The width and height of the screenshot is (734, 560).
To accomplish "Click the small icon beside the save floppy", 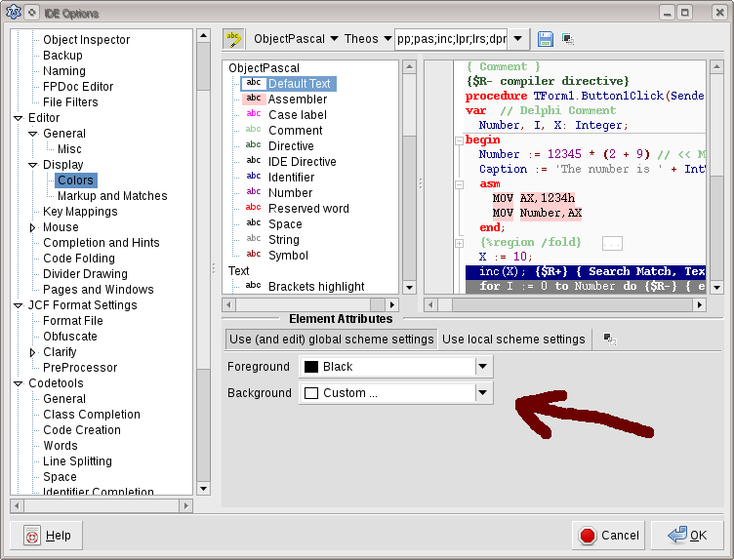I will click(567, 39).
